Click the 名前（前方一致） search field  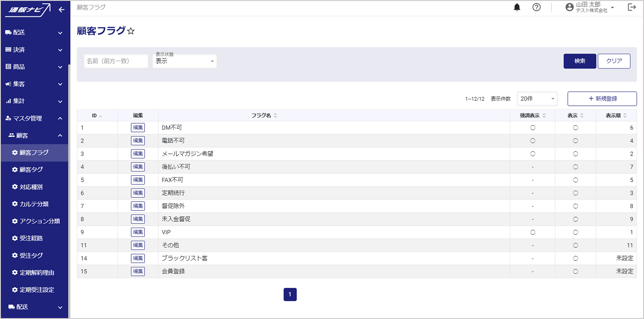pos(116,61)
